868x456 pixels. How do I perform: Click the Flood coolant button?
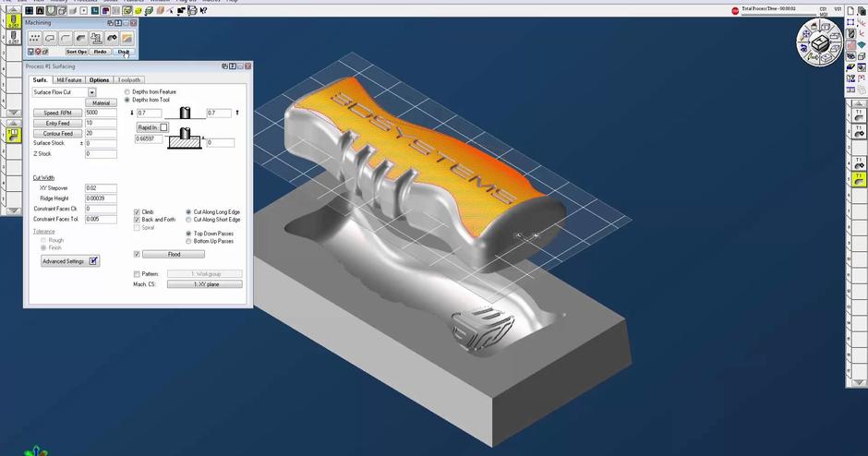click(x=174, y=254)
